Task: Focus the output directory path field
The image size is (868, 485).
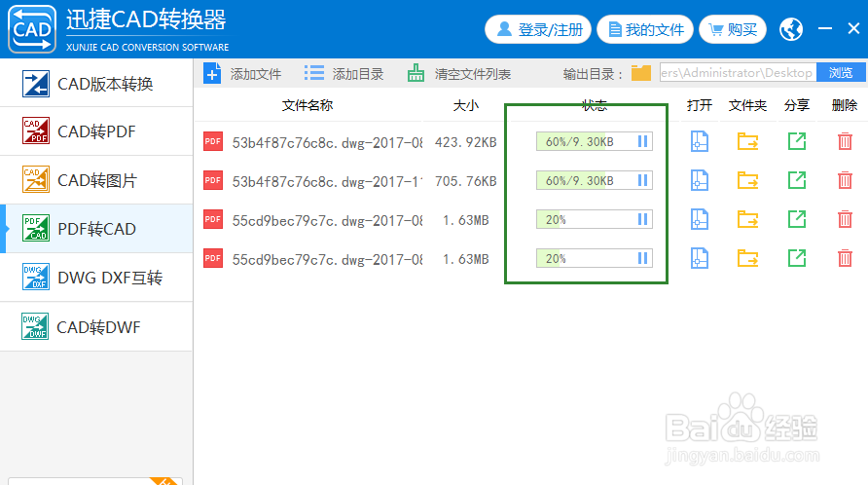Action: click(738, 73)
